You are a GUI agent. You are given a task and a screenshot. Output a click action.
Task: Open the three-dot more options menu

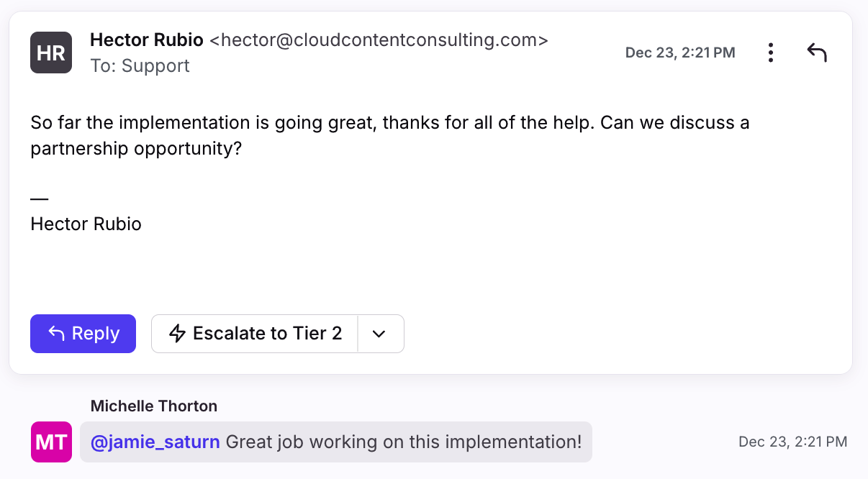(771, 53)
